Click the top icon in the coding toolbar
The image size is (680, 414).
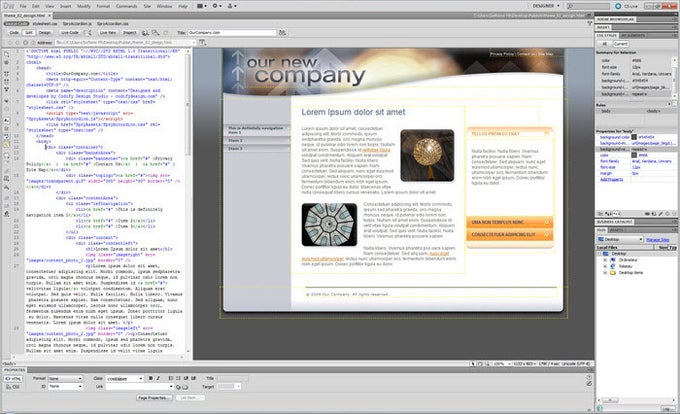(7, 55)
